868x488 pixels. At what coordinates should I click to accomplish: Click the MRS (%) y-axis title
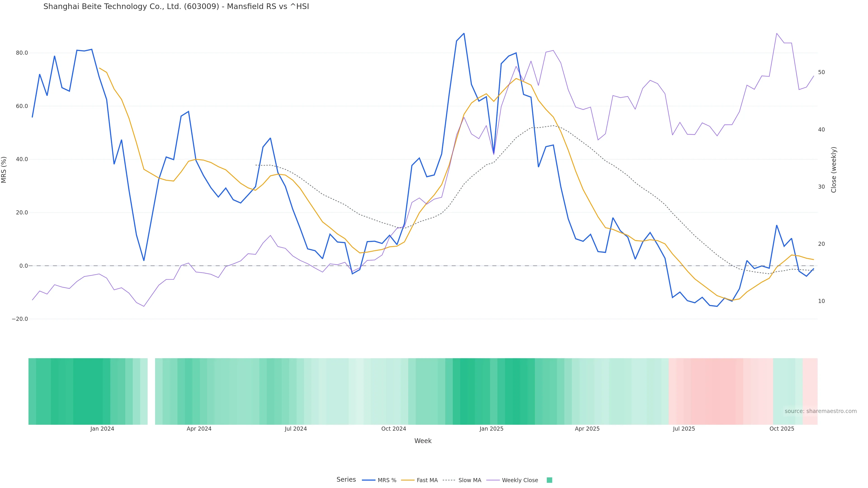coord(4,170)
